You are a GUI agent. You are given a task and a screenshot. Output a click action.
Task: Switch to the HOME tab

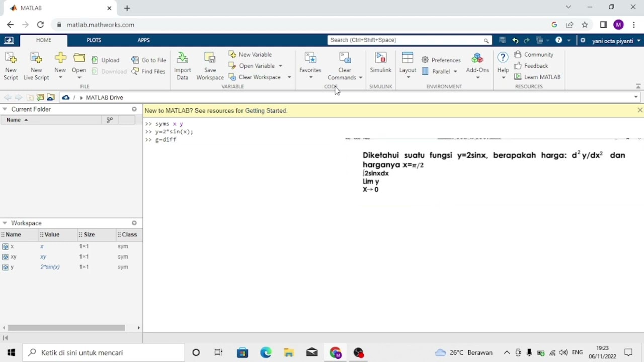tap(43, 40)
